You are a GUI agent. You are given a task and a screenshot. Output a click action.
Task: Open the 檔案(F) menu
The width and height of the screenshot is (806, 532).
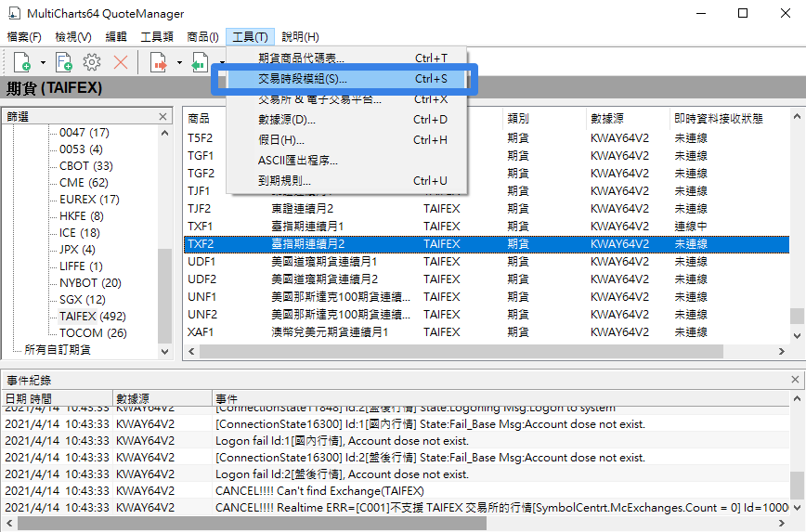(24, 37)
